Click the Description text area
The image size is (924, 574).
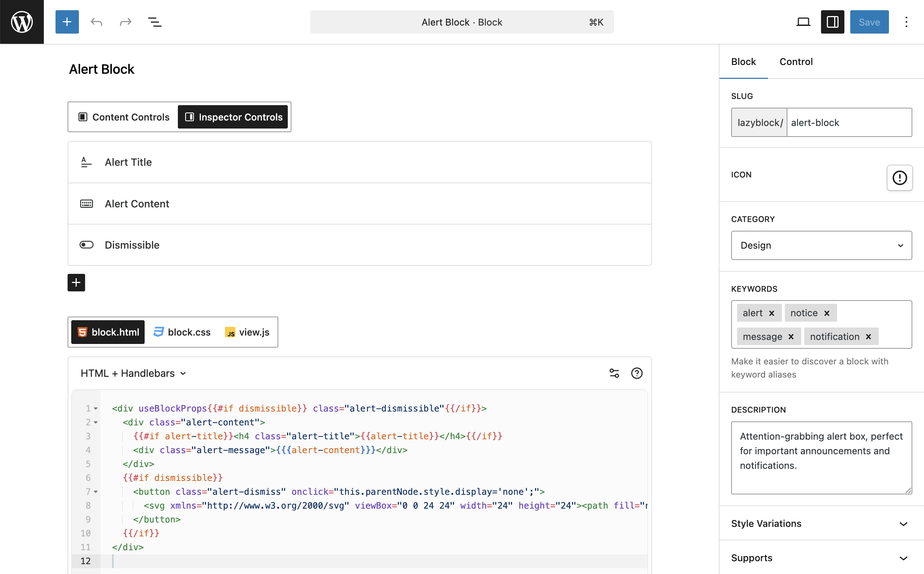[821, 458]
